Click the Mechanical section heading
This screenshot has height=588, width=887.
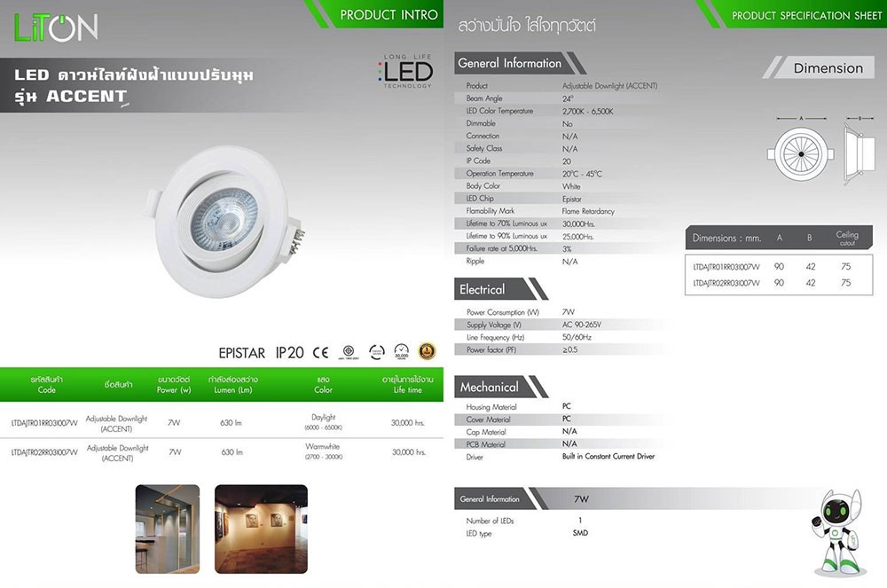click(489, 388)
